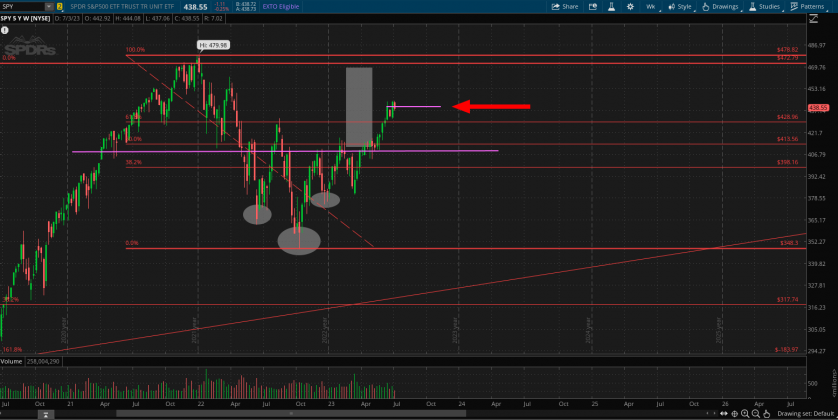838x420 pixels.
Task: Open the Patterns menu
Action: (808, 6)
